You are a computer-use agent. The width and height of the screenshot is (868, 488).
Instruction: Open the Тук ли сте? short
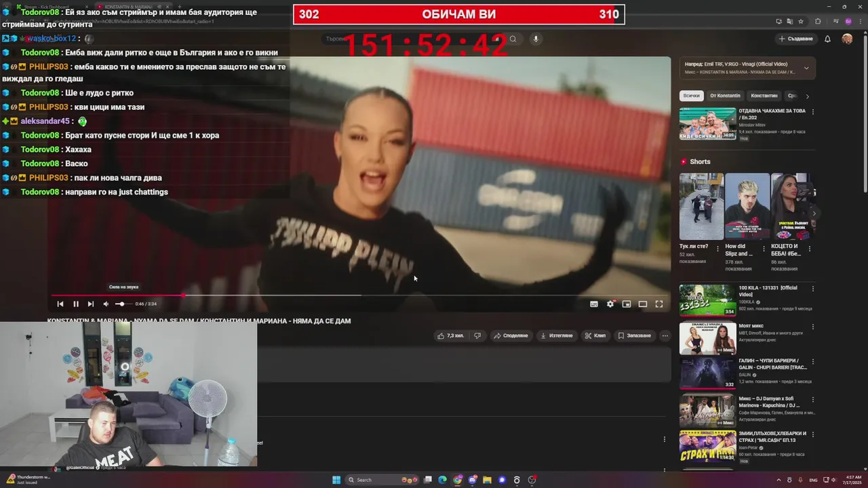tap(701, 207)
